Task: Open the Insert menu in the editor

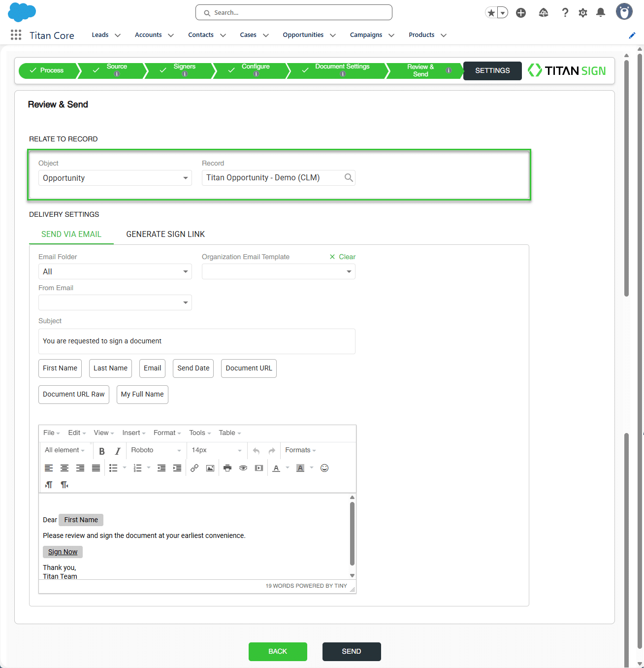Action: (x=133, y=433)
